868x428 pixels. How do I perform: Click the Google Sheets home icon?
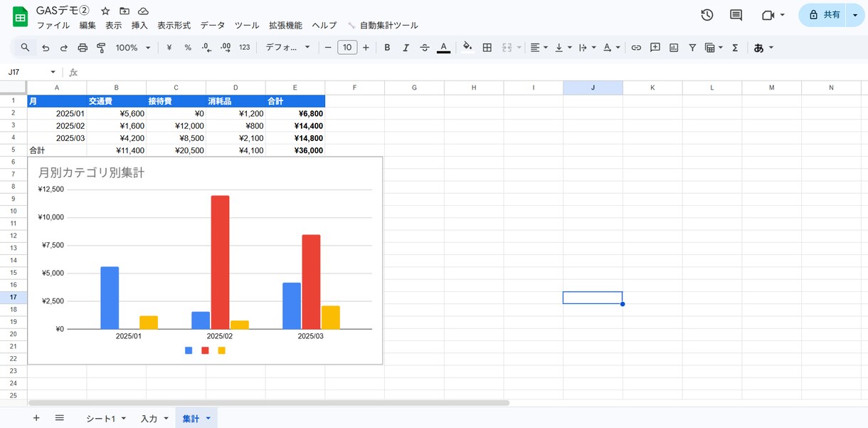pyautogui.click(x=20, y=16)
